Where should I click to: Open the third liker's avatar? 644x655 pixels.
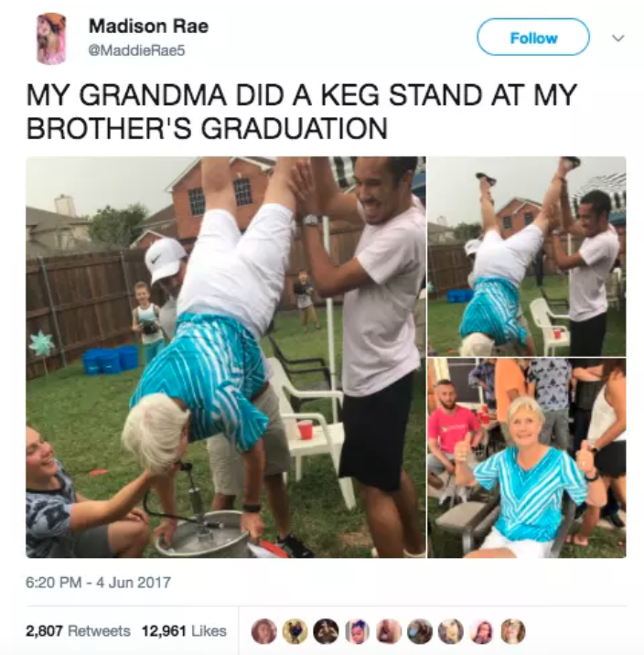tap(327, 631)
